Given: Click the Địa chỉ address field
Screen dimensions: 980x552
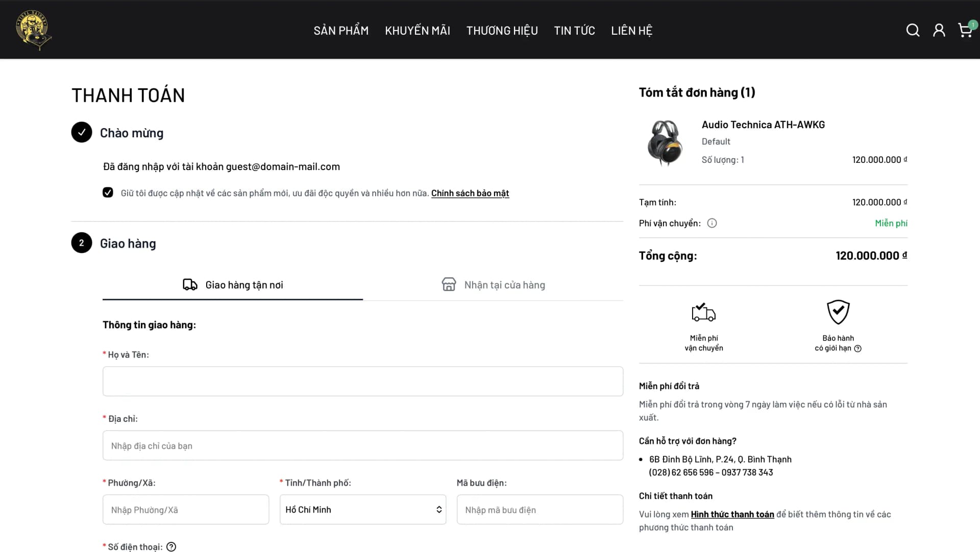Looking at the screenshot, I should pyautogui.click(x=363, y=446).
